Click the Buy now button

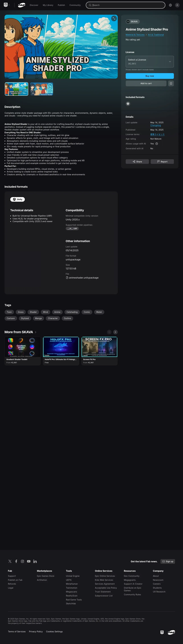point(150,76)
